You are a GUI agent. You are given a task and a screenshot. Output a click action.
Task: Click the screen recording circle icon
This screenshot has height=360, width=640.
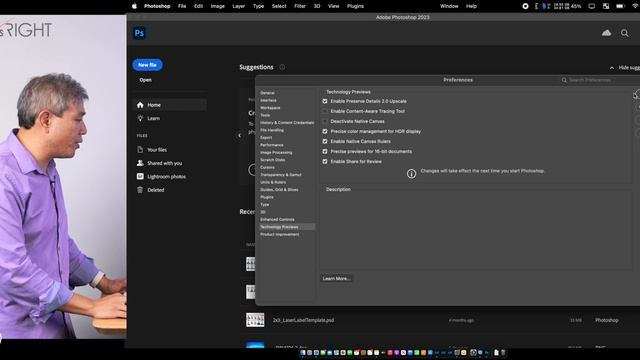pos(525,6)
